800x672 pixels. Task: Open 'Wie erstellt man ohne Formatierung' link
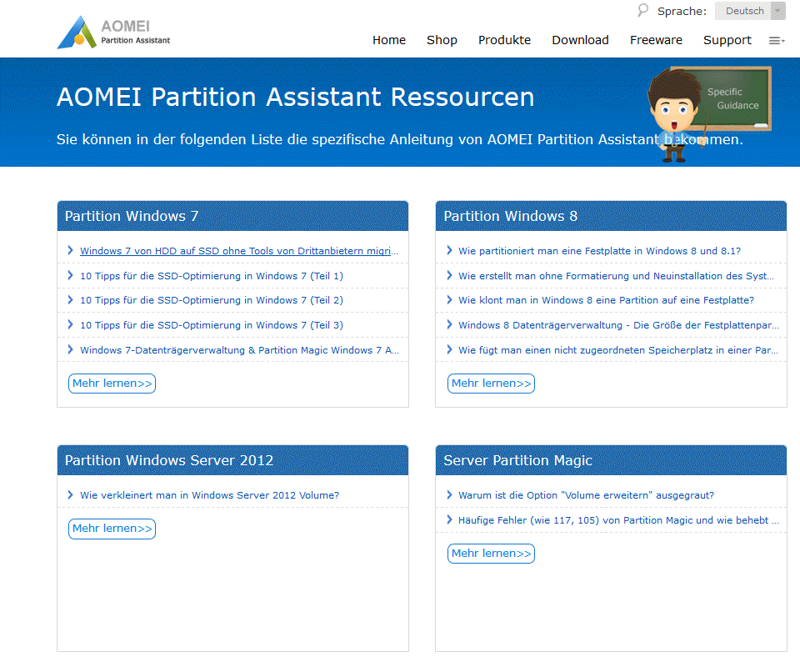coord(616,276)
